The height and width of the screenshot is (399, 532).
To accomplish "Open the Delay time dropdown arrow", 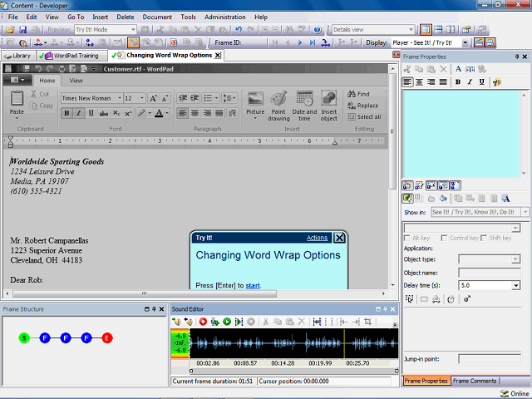I will 515,285.
